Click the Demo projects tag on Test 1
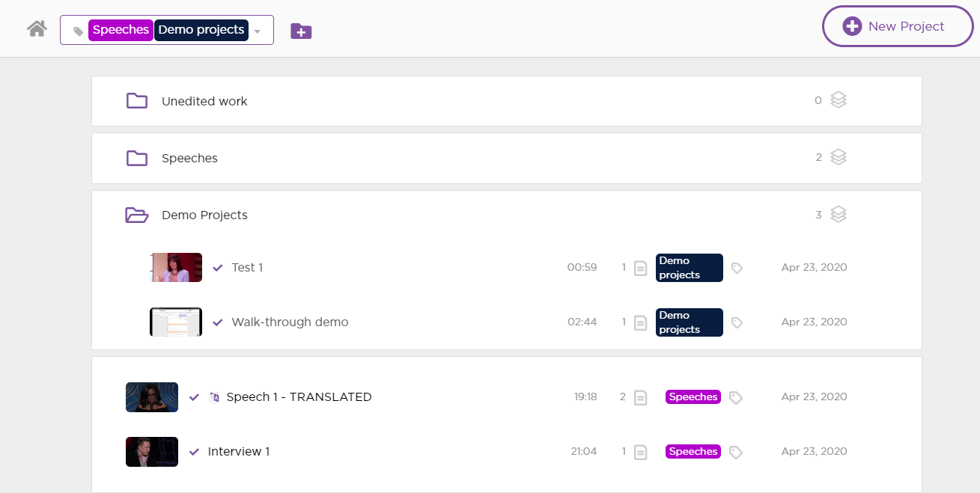The width and height of the screenshot is (980, 493). pos(690,268)
